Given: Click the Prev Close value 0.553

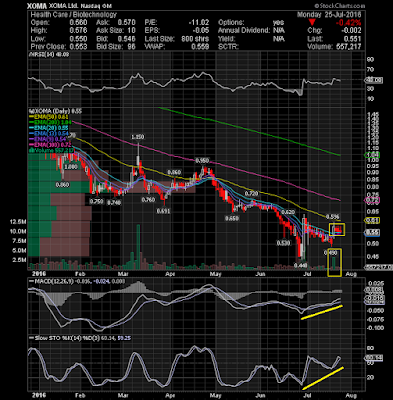Looking at the screenshot, I should 78,47.
